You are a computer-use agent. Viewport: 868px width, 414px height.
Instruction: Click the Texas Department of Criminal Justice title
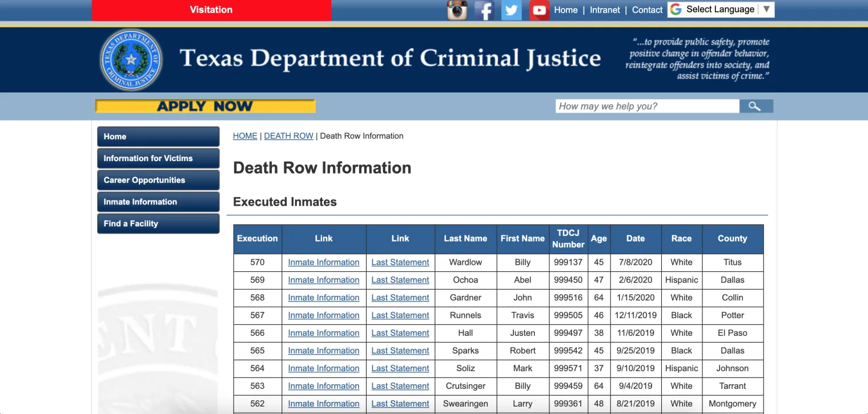[390, 59]
